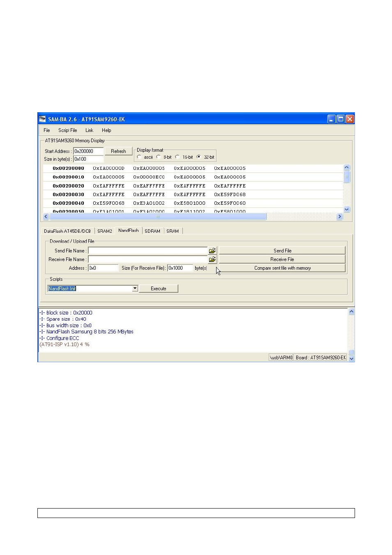Click log console scroll down arrow
Viewport: 392px width, 555px height.
click(x=351, y=358)
